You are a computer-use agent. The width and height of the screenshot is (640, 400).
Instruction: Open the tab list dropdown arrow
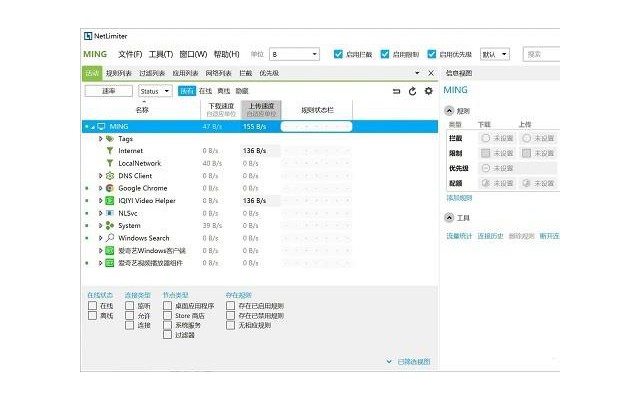(x=417, y=73)
